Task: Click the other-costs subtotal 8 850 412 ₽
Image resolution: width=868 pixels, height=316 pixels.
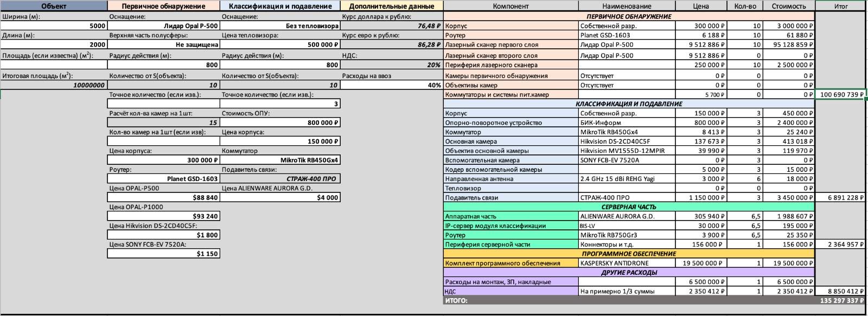Action: (840, 291)
